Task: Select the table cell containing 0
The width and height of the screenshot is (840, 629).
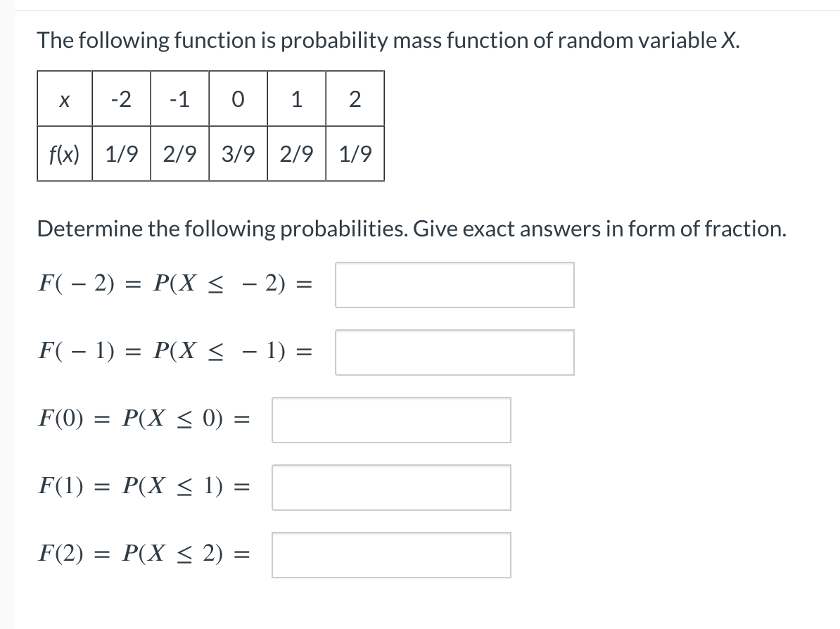Action: click(237, 100)
